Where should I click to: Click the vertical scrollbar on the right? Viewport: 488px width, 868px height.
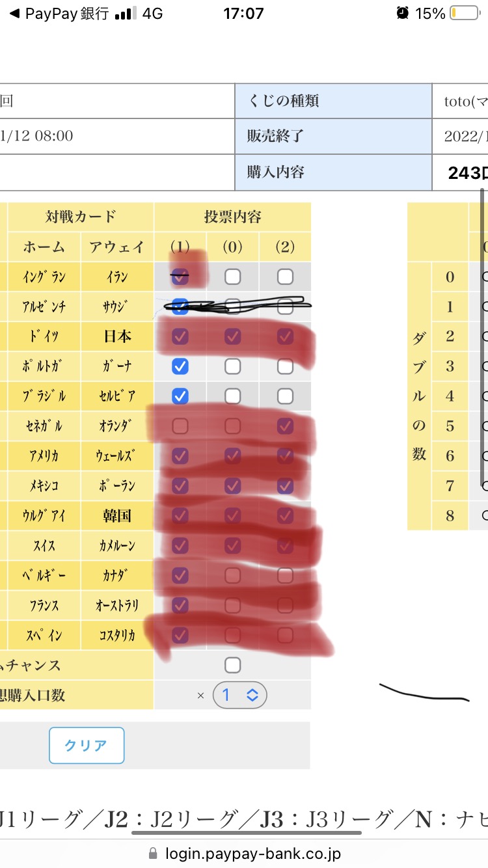pyautogui.click(x=483, y=338)
